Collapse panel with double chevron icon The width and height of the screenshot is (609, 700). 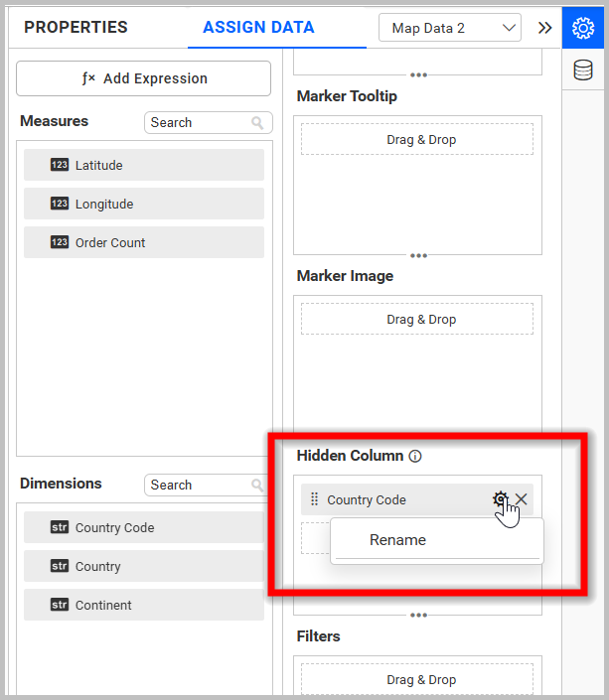tap(544, 28)
